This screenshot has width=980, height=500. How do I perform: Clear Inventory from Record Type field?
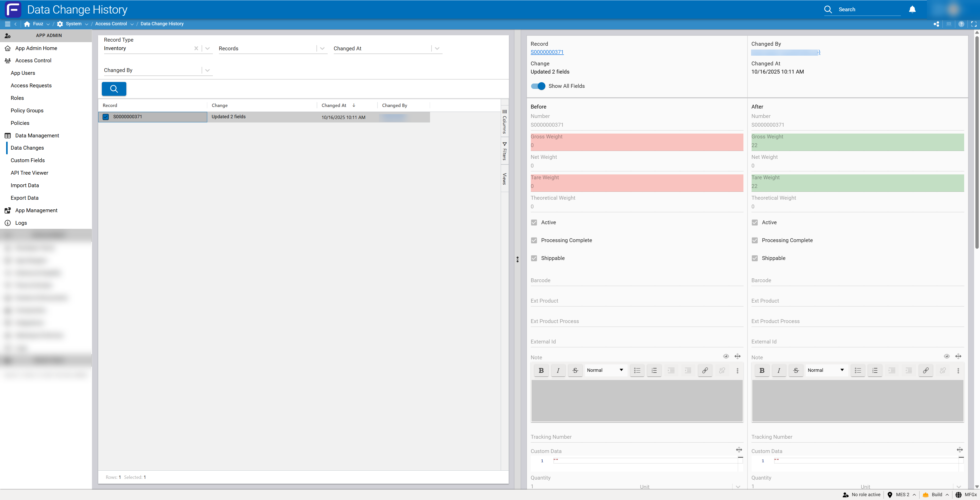tap(196, 48)
